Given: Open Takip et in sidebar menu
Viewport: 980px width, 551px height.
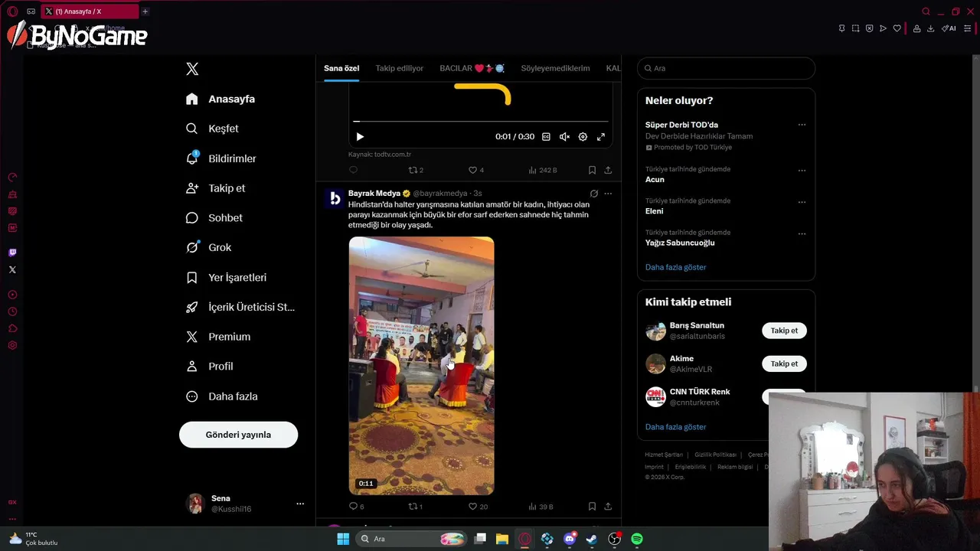Looking at the screenshot, I should click(x=216, y=188).
